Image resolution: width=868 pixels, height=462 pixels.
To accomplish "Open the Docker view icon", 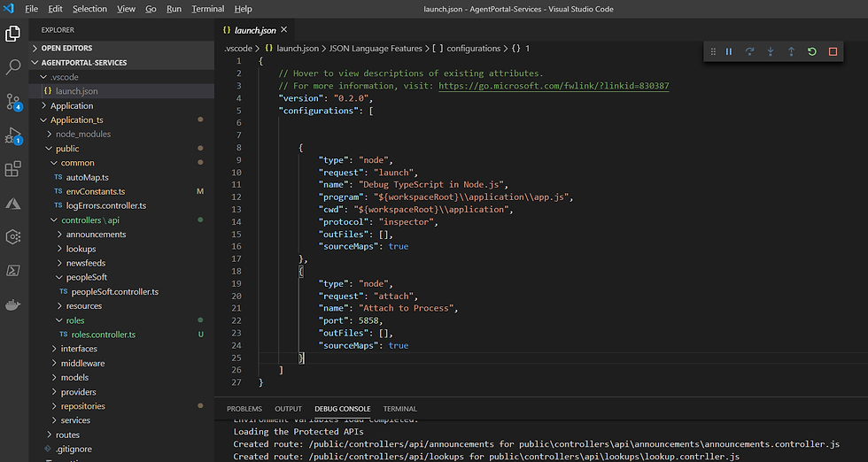I will pos(12,304).
